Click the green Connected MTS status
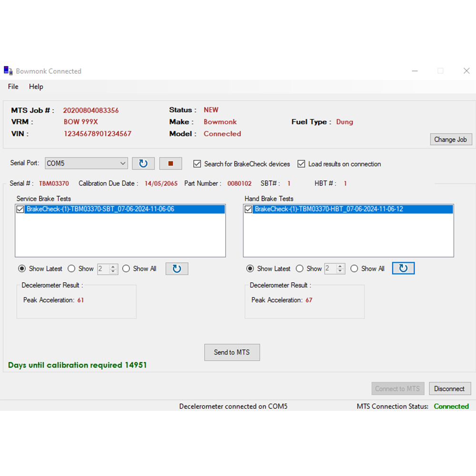The width and height of the screenshot is (476, 476). click(x=451, y=407)
